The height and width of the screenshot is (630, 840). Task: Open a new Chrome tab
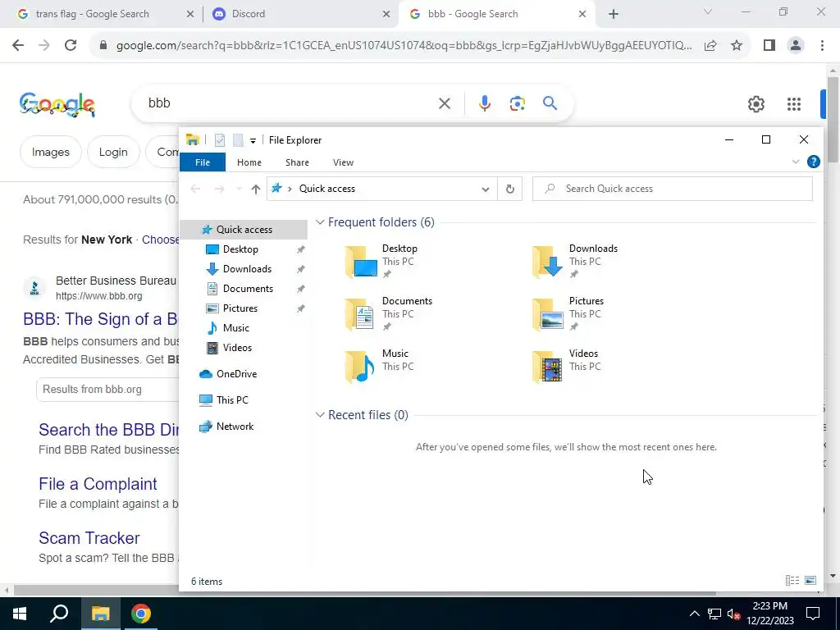click(x=614, y=14)
